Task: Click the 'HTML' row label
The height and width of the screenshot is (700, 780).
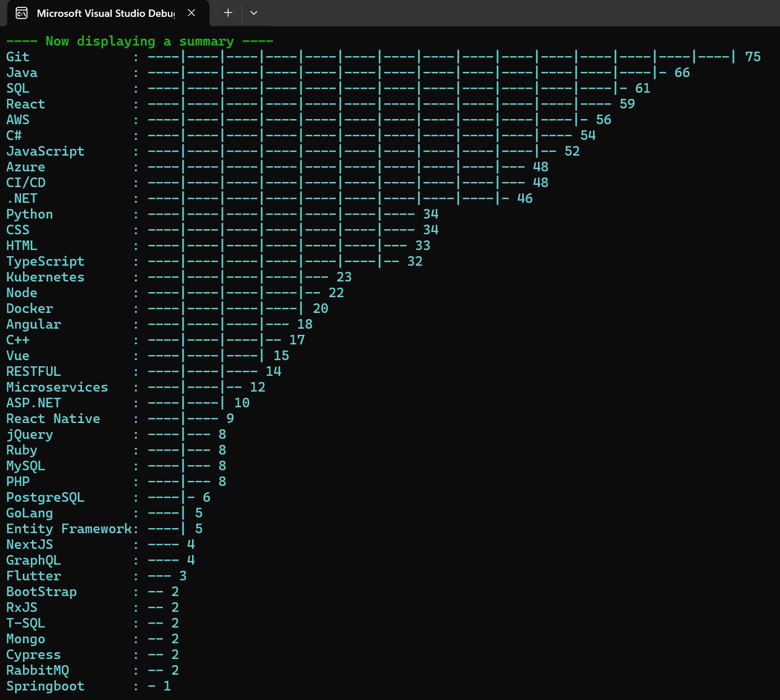Action: click(x=22, y=246)
